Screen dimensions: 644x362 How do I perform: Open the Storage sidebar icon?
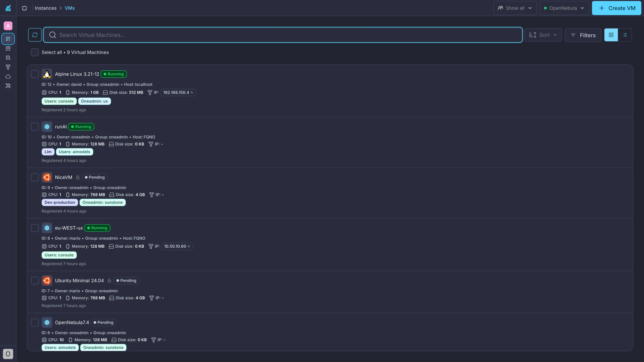8,58
